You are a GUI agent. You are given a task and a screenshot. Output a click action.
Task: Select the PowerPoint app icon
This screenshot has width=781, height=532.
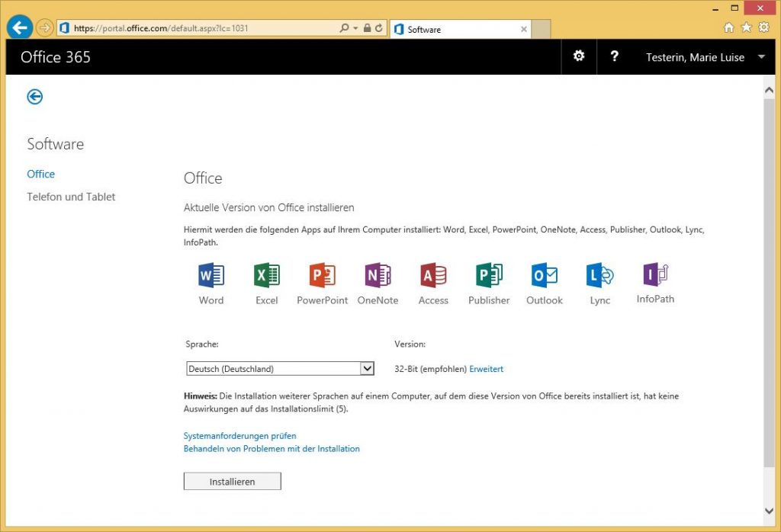323,275
